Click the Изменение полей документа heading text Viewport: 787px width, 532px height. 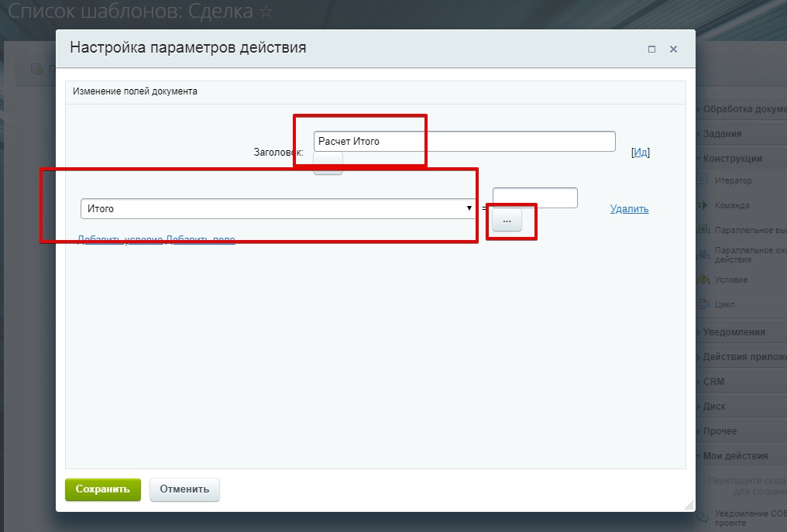click(x=135, y=91)
